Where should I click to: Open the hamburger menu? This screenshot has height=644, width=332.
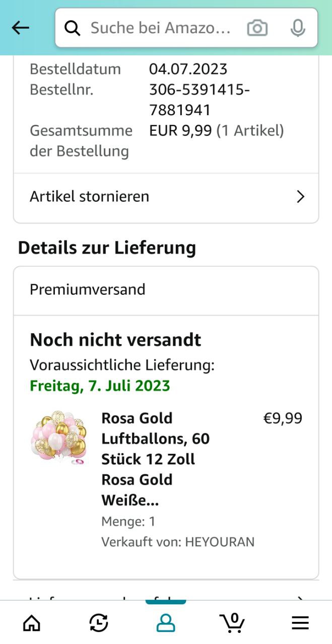tap(300, 623)
